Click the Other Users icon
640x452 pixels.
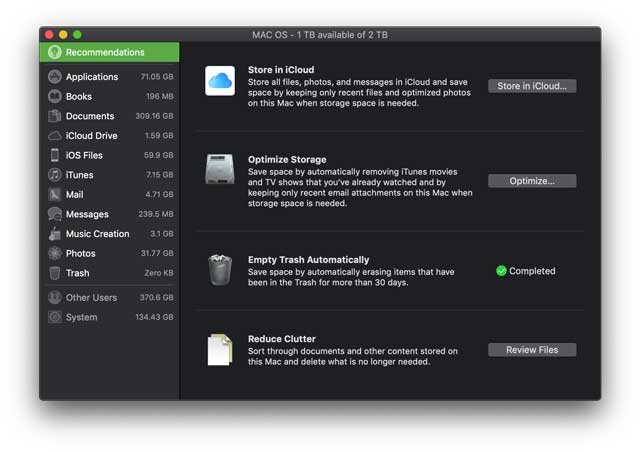coord(55,297)
